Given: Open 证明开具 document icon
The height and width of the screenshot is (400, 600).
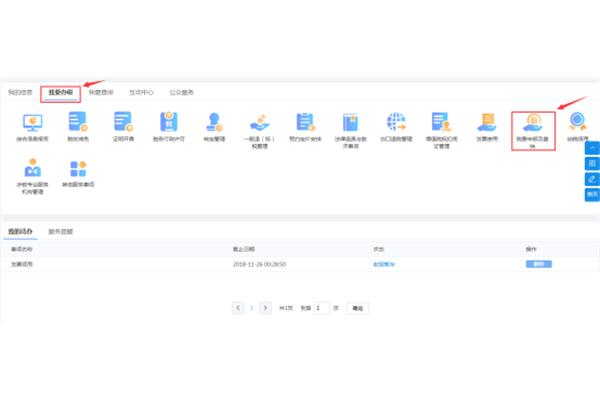Looking at the screenshot, I should [x=123, y=122].
